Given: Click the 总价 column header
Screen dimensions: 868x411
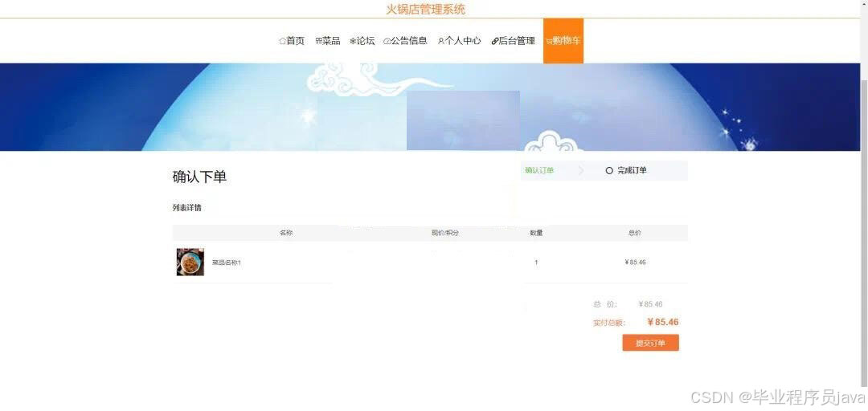Looking at the screenshot, I should [x=634, y=233].
